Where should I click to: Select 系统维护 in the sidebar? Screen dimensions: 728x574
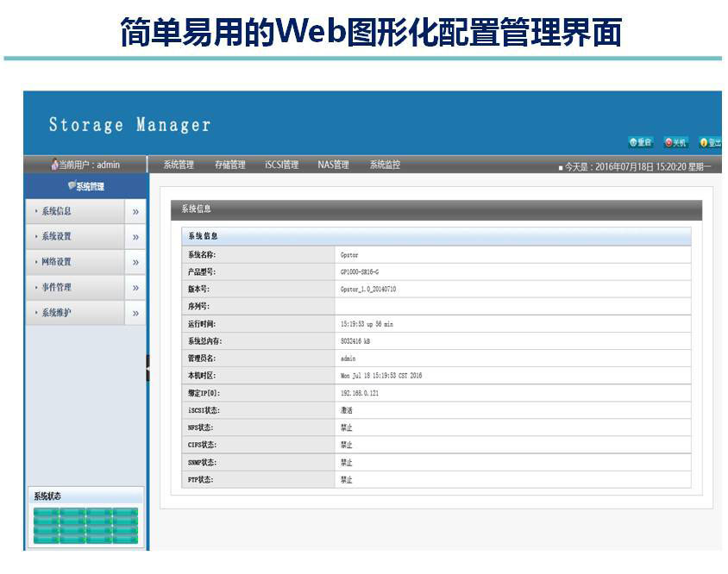tap(57, 313)
